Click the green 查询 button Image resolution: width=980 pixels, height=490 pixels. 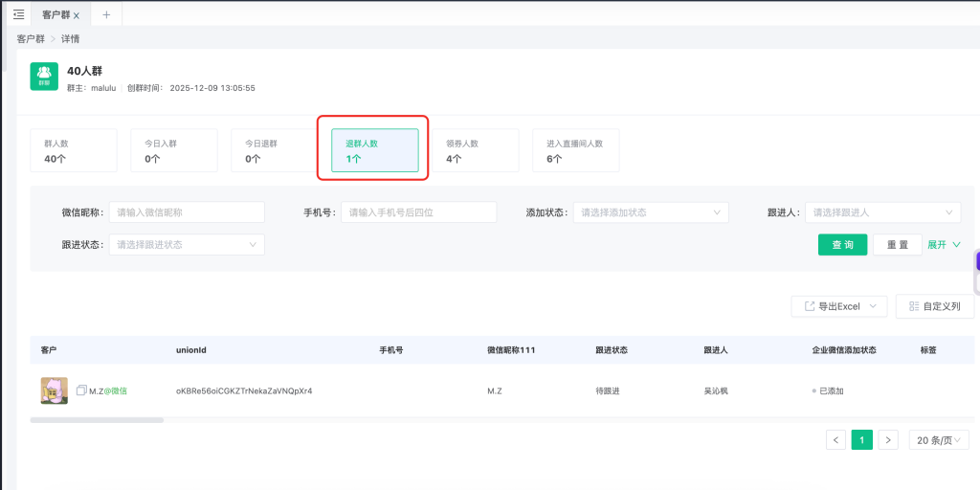842,245
